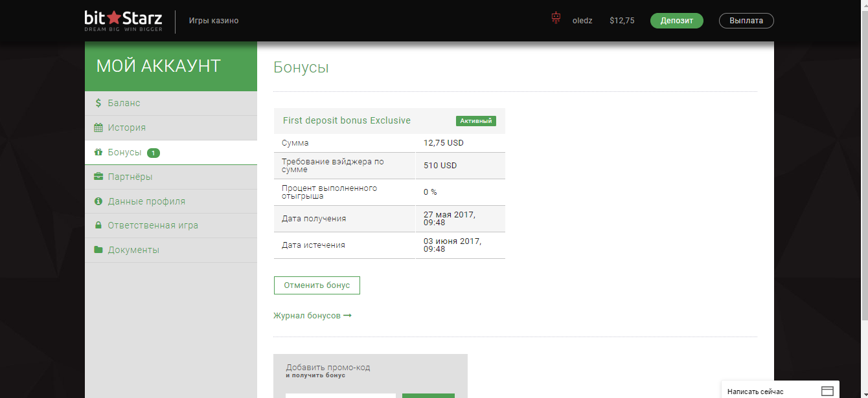Click the gift icon next to Бонусы
The image size is (868, 398).
tap(98, 152)
